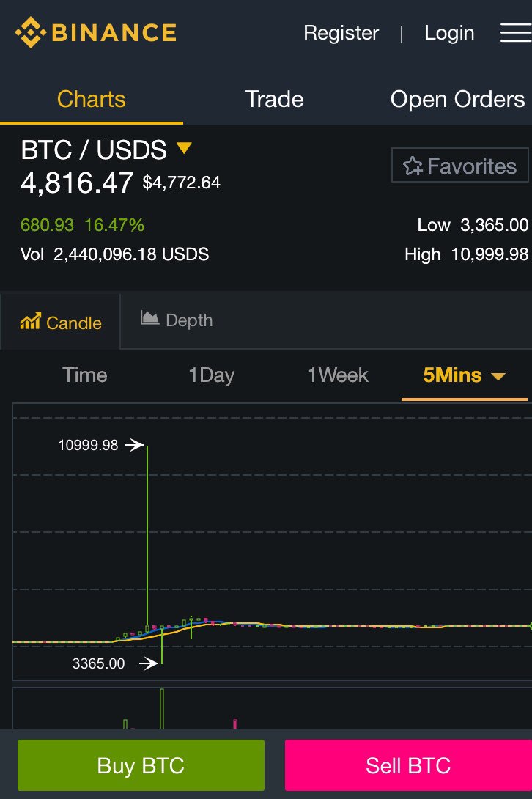The image size is (532, 799).
Task: Click the 10999.98 chart high label
Action: [x=88, y=445]
